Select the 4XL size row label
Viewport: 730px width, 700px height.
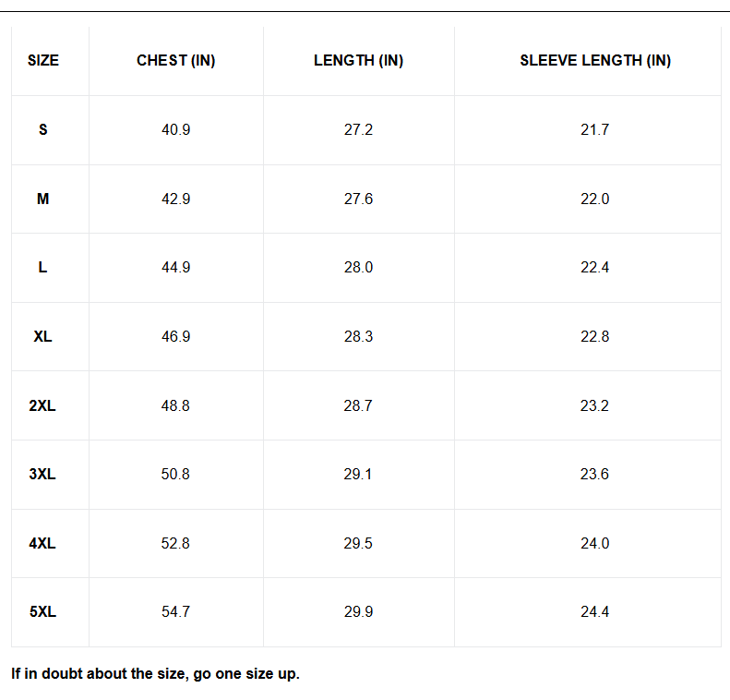(43, 544)
